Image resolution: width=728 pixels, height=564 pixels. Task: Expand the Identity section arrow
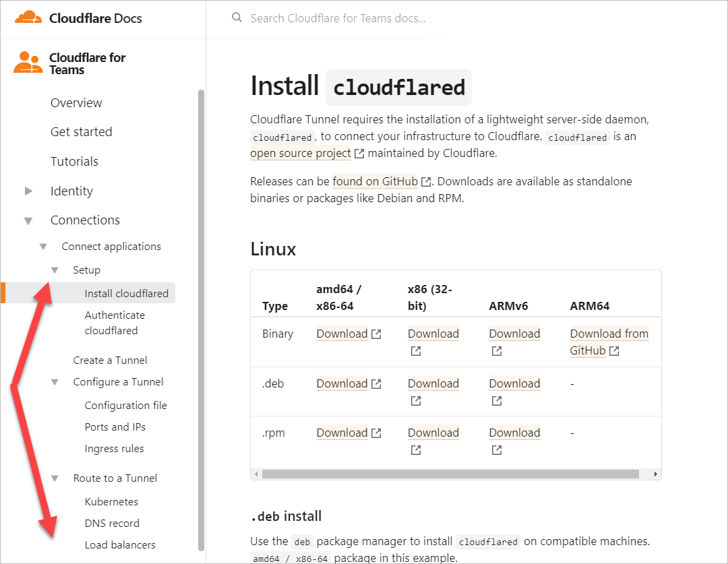pos(28,191)
